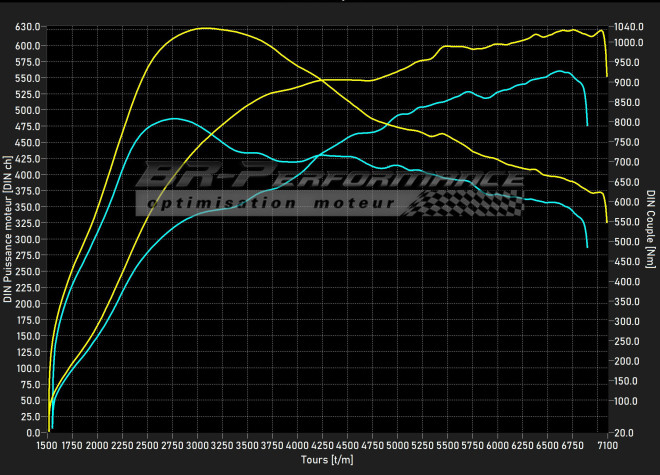This screenshot has height=475, width=660.
Task: Click the 1040.0 label on the torque axis
Action: 630,26
